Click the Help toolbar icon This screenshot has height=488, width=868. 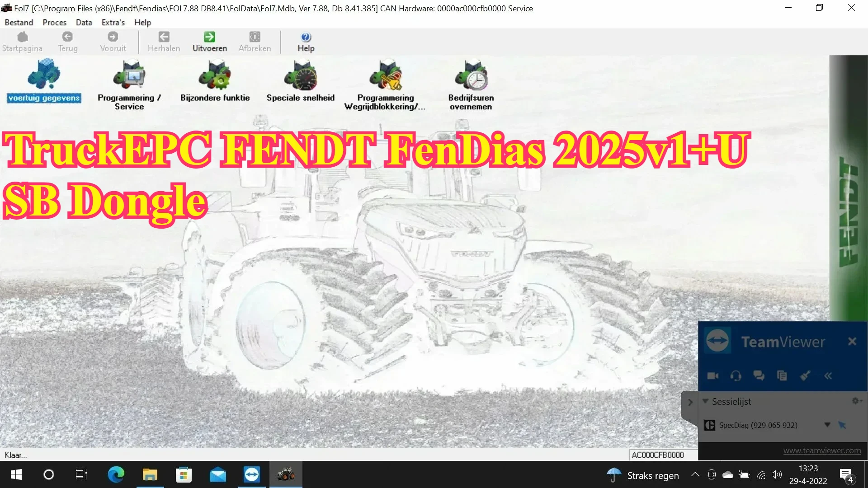point(306,42)
